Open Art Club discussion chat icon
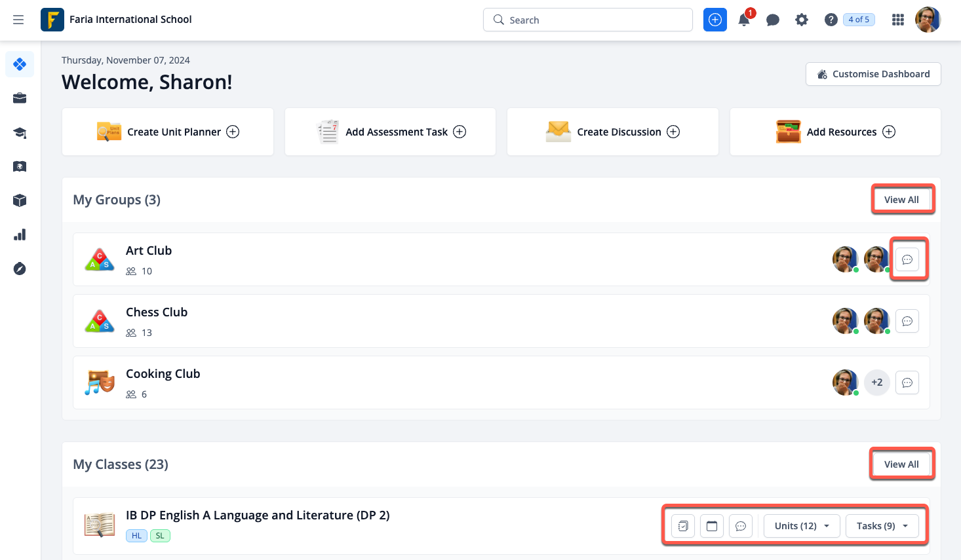 click(907, 259)
